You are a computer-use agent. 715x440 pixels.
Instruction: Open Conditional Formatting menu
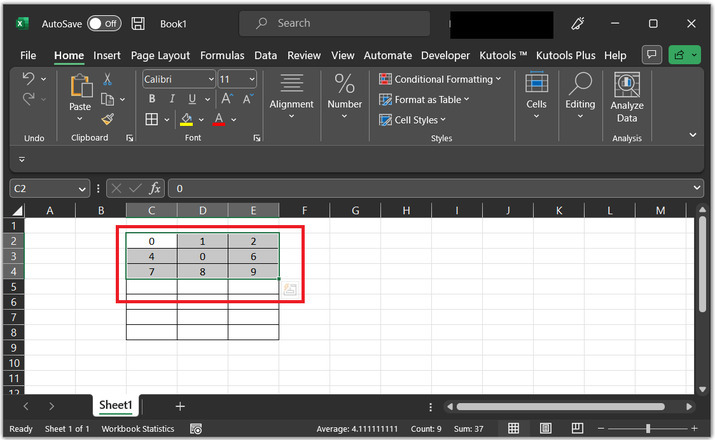click(440, 79)
